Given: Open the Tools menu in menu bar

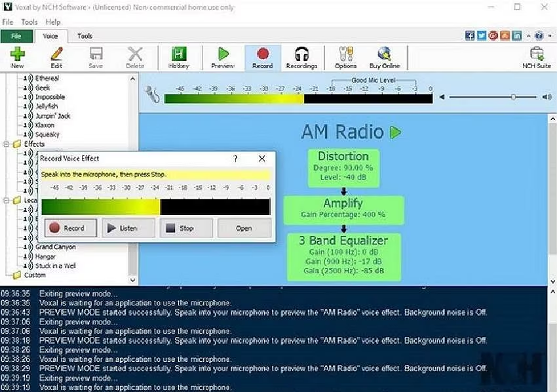Looking at the screenshot, I should (29, 22).
